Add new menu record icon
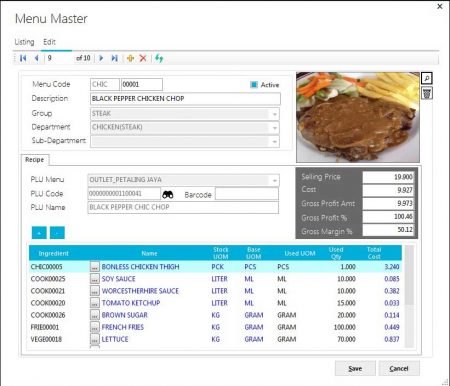Viewport: 450px width, 386px height. click(x=130, y=58)
